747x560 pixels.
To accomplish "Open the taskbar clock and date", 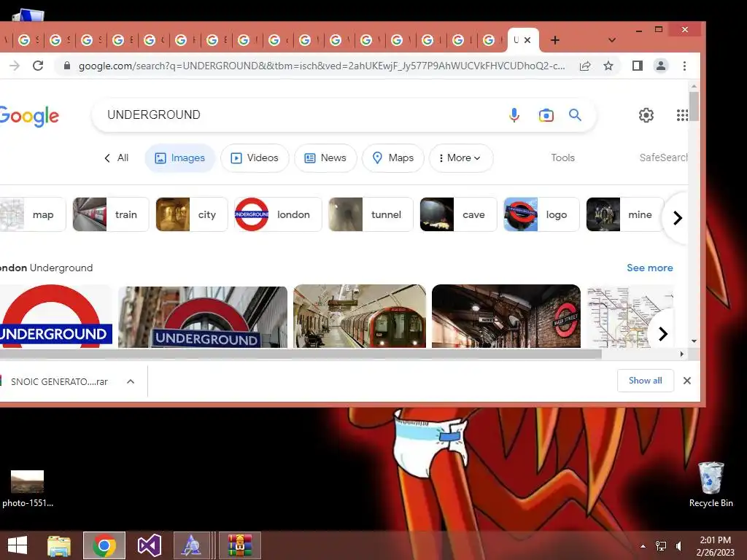I will (x=715, y=545).
